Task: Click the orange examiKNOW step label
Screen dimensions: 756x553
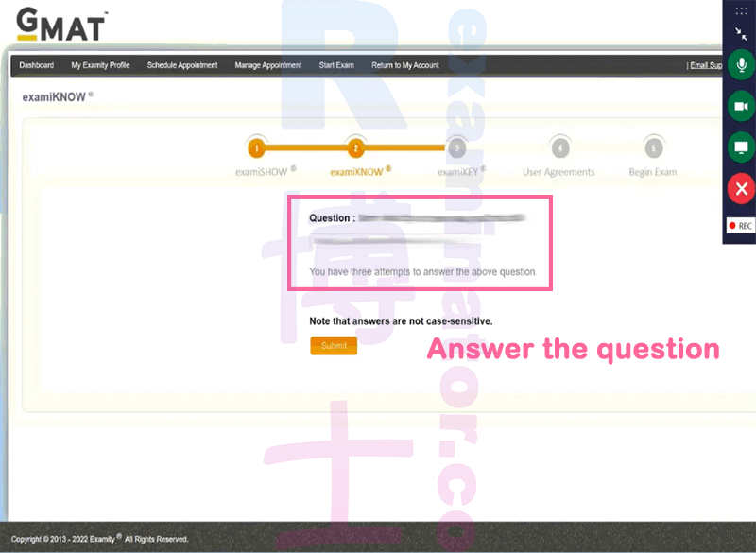Action: coord(361,172)
